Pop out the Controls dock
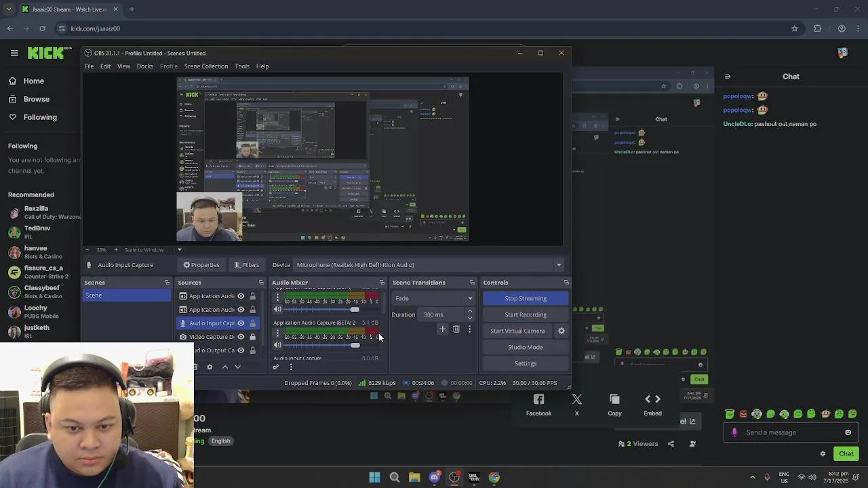The image size is (868, 488). (x=566, y=283)
